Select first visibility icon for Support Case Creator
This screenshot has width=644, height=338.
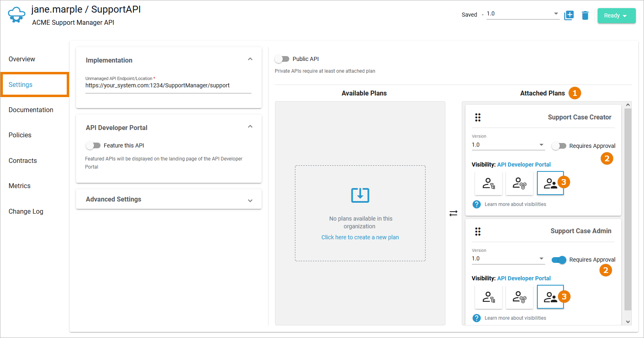[488, 183]
